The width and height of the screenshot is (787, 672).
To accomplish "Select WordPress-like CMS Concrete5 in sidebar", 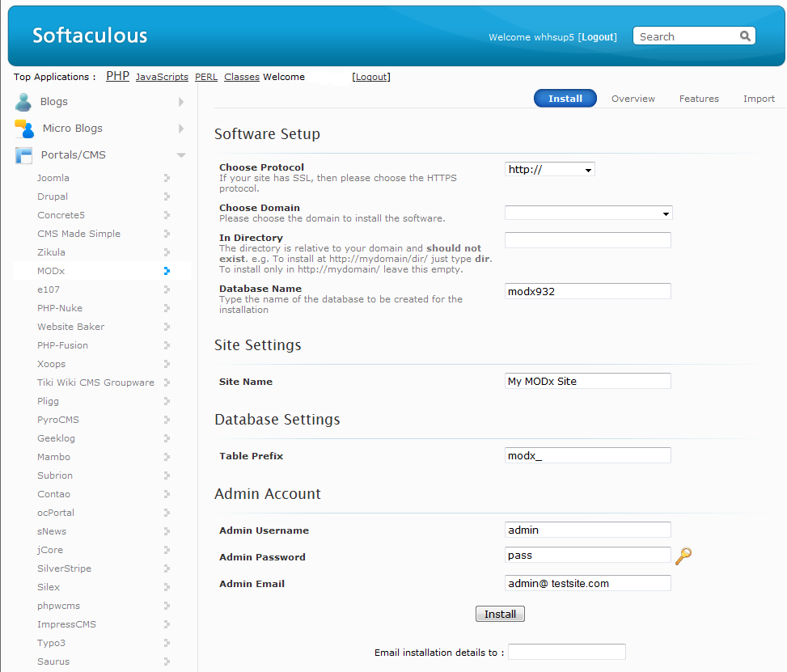I will (61, 215).
